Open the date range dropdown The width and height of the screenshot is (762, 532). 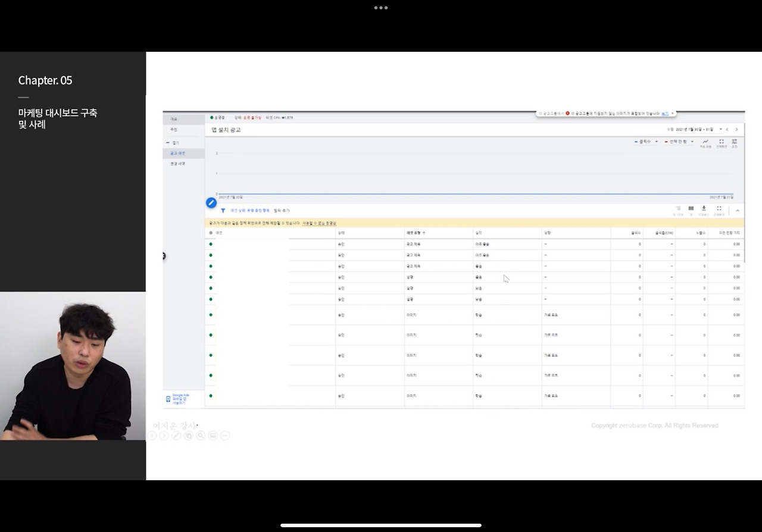(720, 129)
